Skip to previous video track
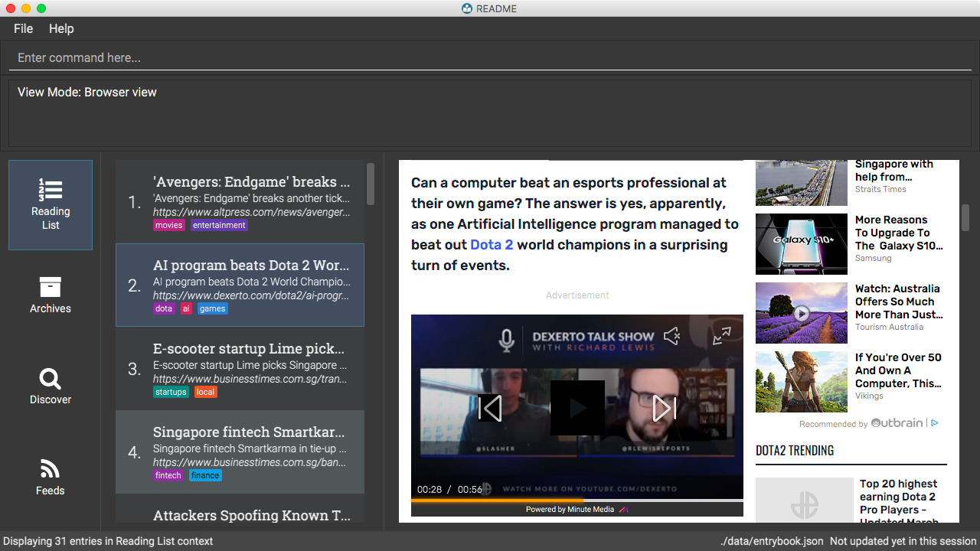Viewport: 980px width, 551px height. 490,408
